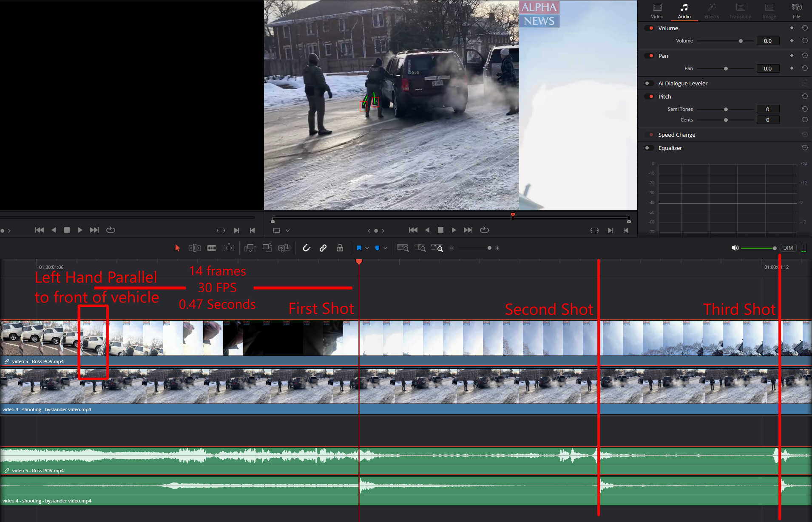Activate the Trim Edit Mode tool
Image resolution: width=812 pixels, height=522 pixels.
tap(194, 248)
